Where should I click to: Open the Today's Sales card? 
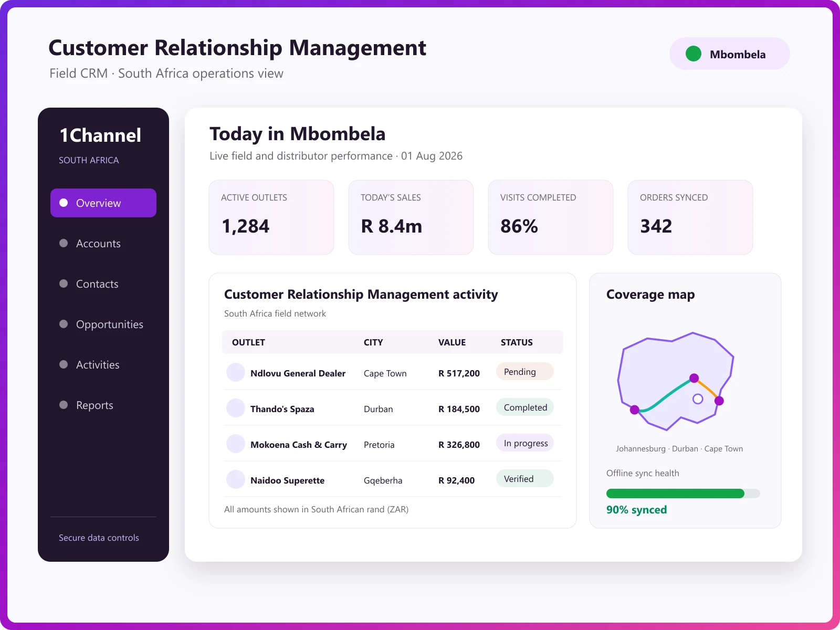411,217
